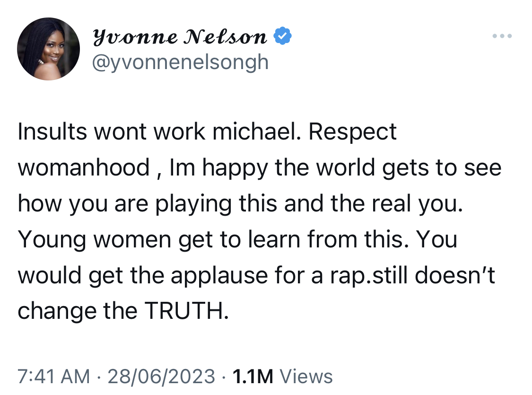The height and width of the screenshot is (395, 532).
Task: Click the 28/06/2023 date
Action: (162, 377)
